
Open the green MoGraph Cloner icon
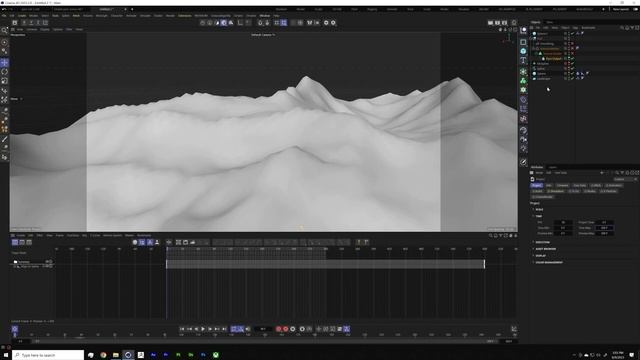(523, 81)
